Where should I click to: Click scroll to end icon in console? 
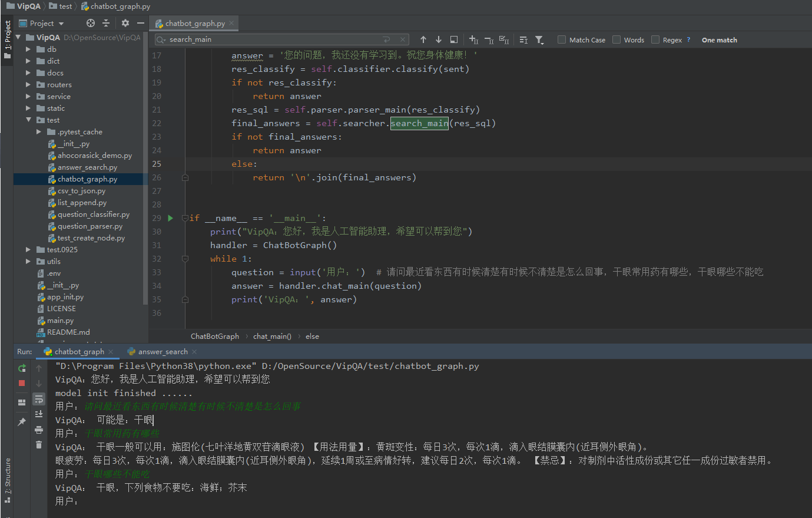(39, 414)
